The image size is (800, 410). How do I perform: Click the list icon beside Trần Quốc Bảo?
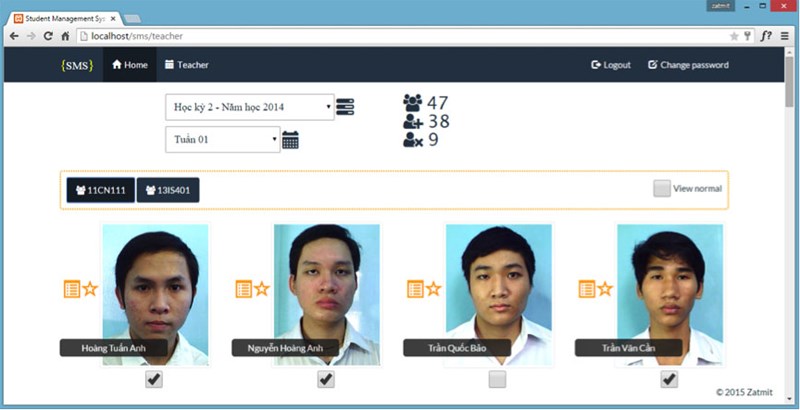(415, 289)
